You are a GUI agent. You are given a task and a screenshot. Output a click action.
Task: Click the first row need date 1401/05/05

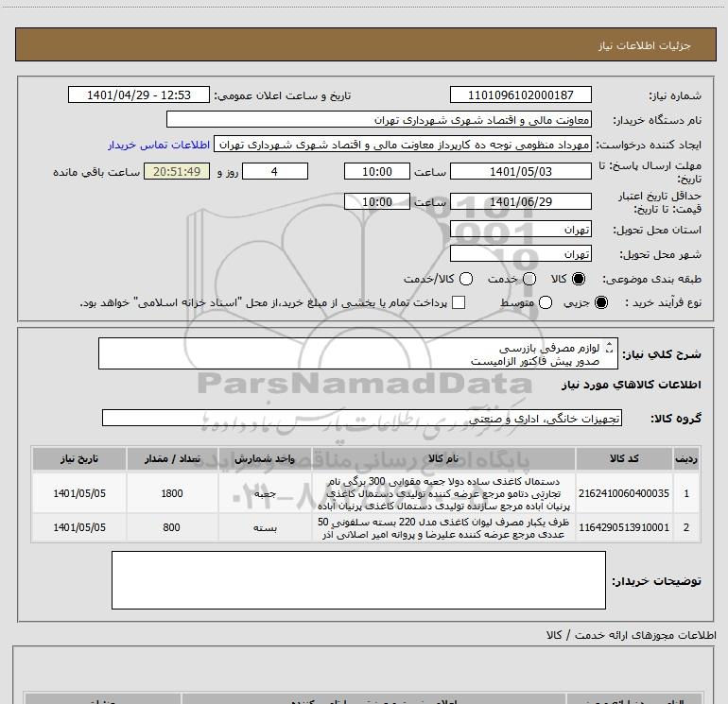78,493
